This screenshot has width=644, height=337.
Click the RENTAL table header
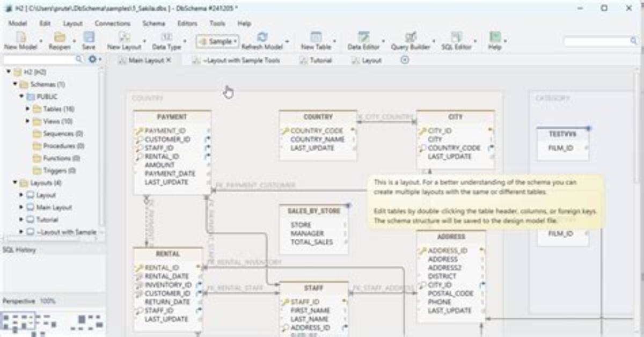pyautogui.click(x=168, y=254)
